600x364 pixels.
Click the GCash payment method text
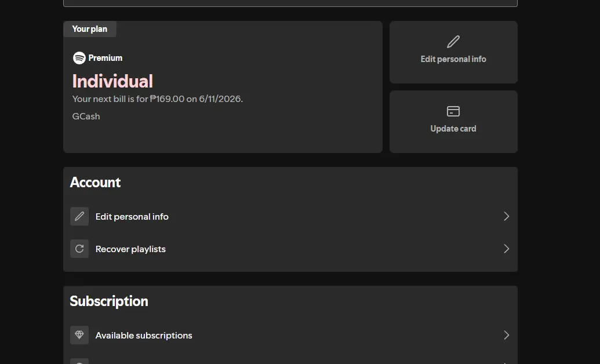click(x=86, y=117)
